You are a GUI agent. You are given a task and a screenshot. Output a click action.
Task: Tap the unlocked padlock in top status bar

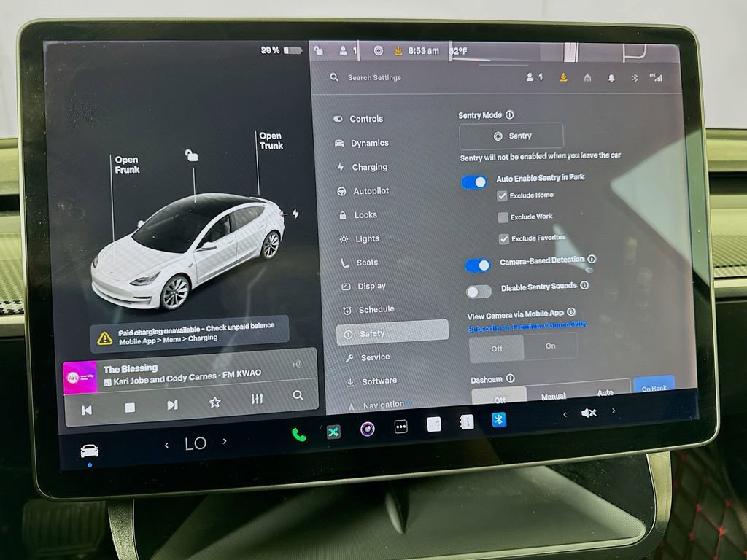pyautogui.click(x=319, y=50)
